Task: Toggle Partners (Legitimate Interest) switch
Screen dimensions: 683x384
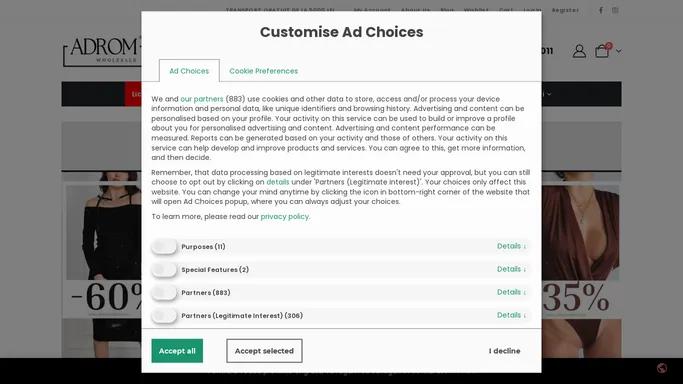Action: [164, 316]
